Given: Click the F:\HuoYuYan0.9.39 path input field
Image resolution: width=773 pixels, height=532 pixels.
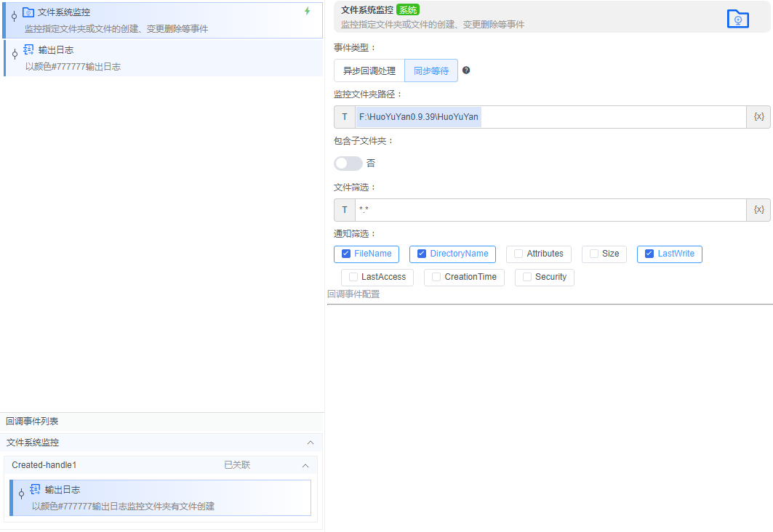Looking at the screenshot, I should tap(509, 116).
